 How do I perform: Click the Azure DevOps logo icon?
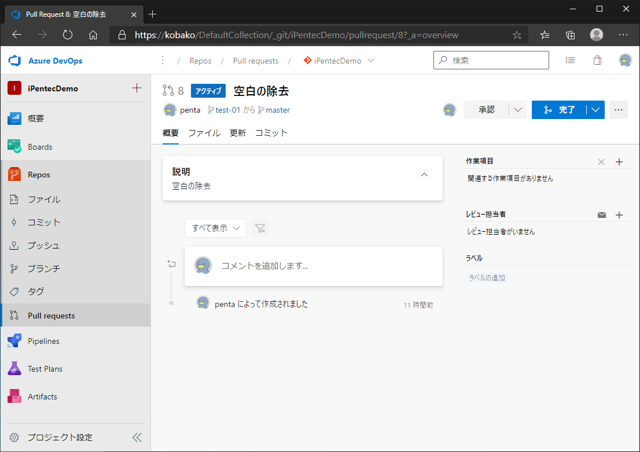[x=15, y=60]
